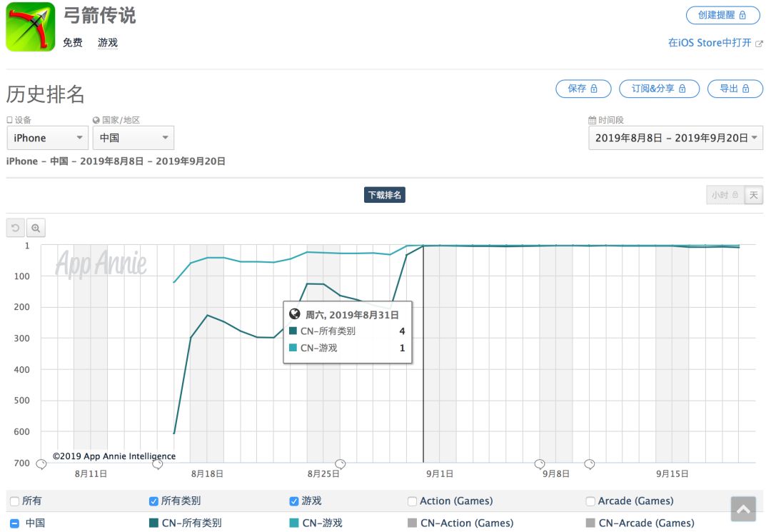
Task: Select the 下载排名 tab
Action: coord(385,195)
